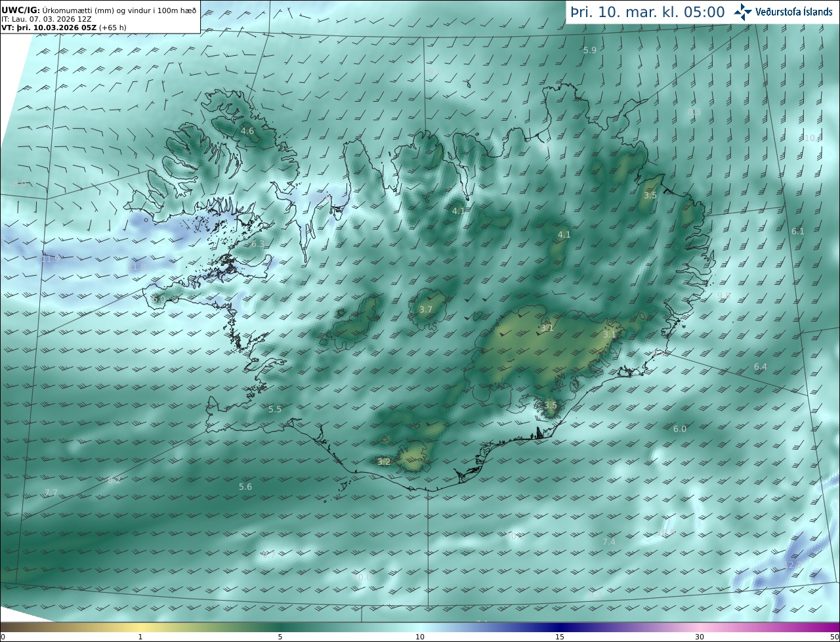Click the 'VT: þri. 10.03.2026 05Z (+65 h)' line
This screenshot has height=642, width=840.
pyautogui.click(x=64, y=28)
